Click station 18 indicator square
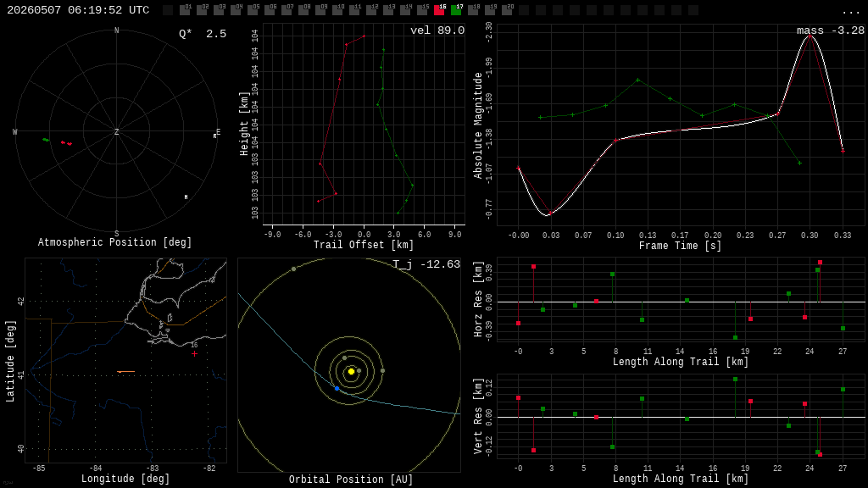The image size is (868, 488). (x=473, y=10)
